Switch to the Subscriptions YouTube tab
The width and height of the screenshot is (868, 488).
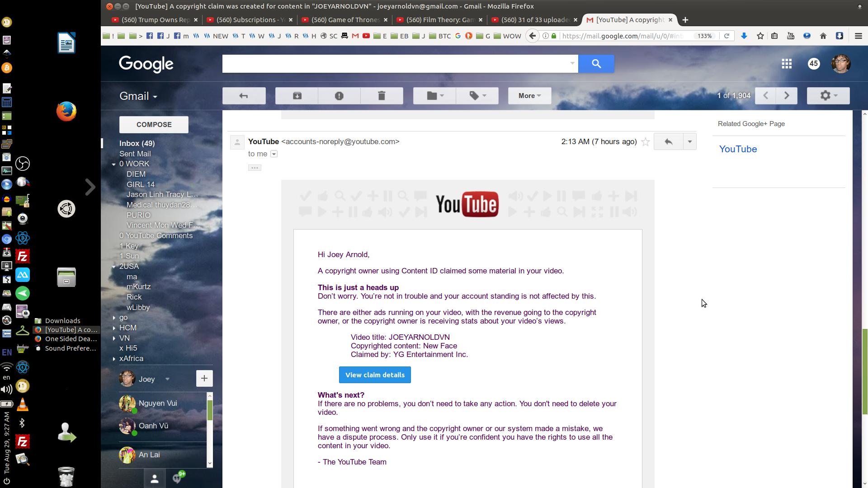coord(249,20)
